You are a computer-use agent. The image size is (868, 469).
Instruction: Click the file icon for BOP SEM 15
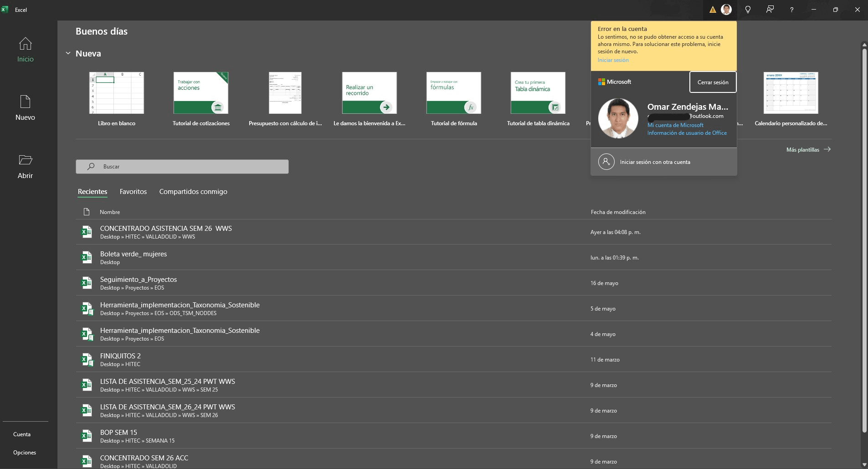(87, 436)
